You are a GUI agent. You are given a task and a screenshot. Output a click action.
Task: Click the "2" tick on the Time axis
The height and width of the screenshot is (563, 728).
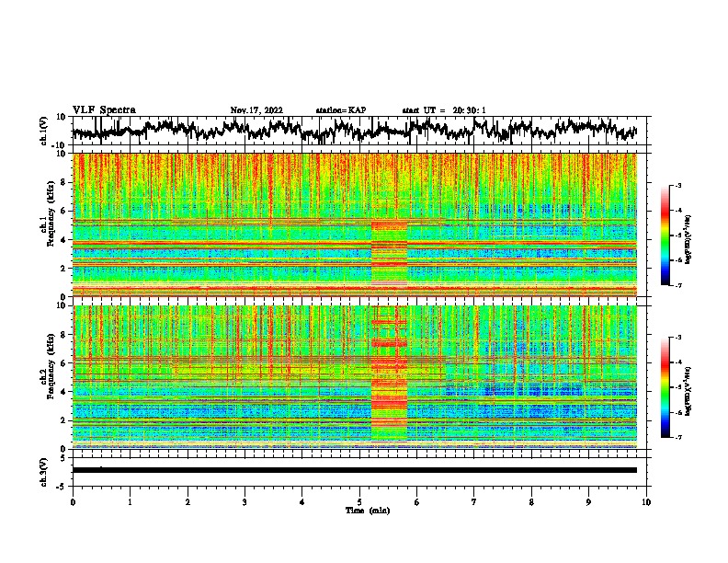(188, 502)
